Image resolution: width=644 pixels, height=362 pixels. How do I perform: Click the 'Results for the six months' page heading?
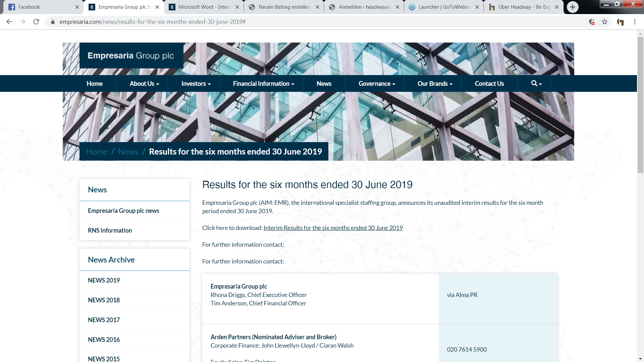307,185
